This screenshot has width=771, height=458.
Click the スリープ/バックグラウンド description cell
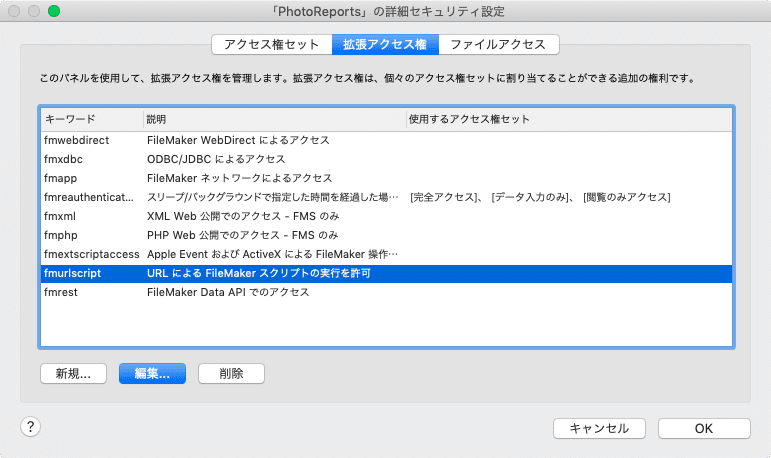[x=273, y=197]
